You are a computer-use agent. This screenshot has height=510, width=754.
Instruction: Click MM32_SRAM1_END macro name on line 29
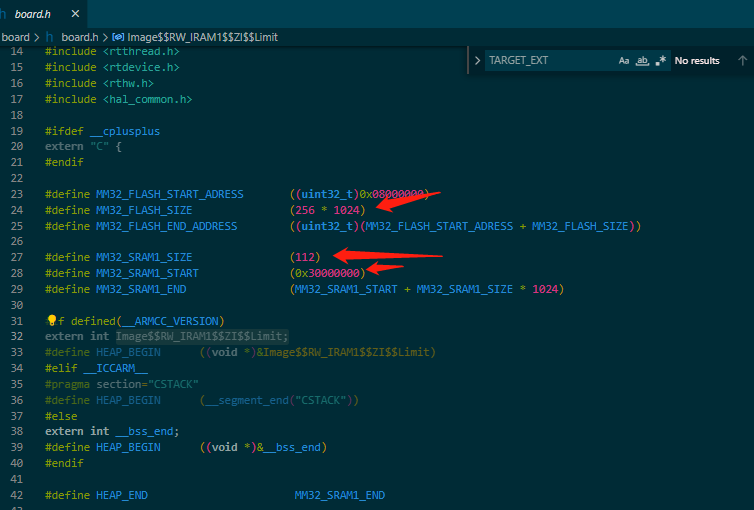(x=141, y=289)
